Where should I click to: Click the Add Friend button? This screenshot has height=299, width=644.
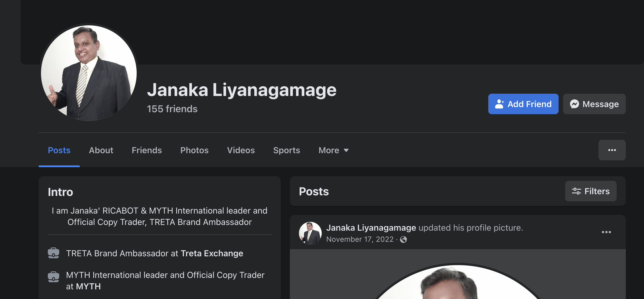coord(523,104)
